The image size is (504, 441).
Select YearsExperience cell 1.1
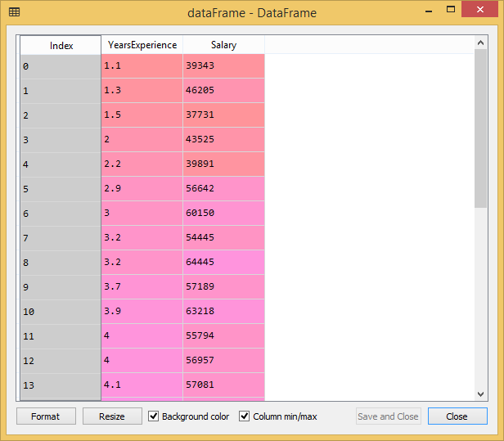[x=142, y=66]
